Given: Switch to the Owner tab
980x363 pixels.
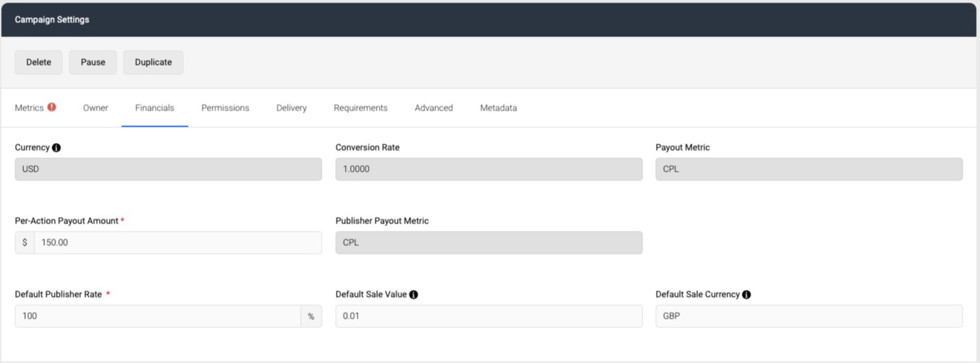Looking at the screenshot, I should [x=96, y=108].
